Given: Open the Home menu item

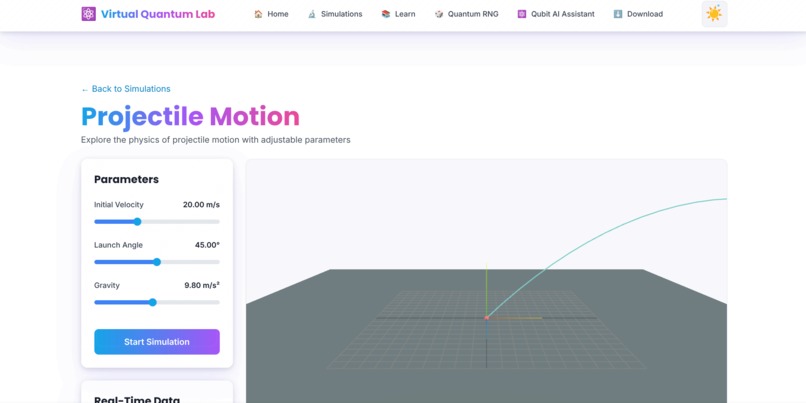Looking at the screenshot, I should 271,14.
